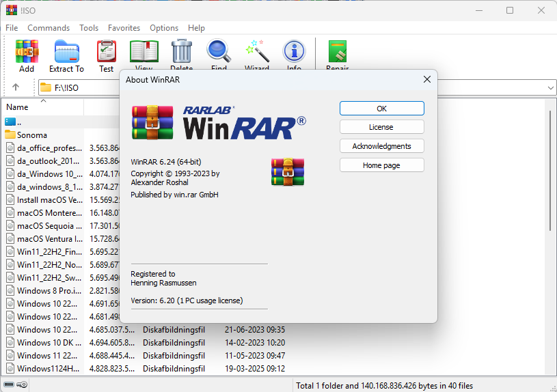The image size is (557, 392).
Task: Open the Favorites menu
Action: coord(124,28)
